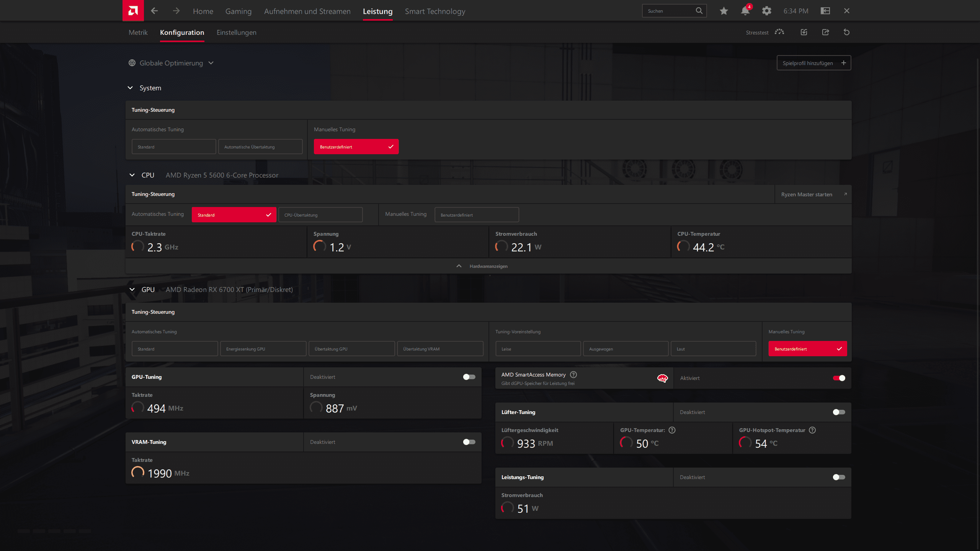980x551 pixels.
Task: Select Übertaktung VRAM preset
Action: pyautogui.click(x=440, y=349)
